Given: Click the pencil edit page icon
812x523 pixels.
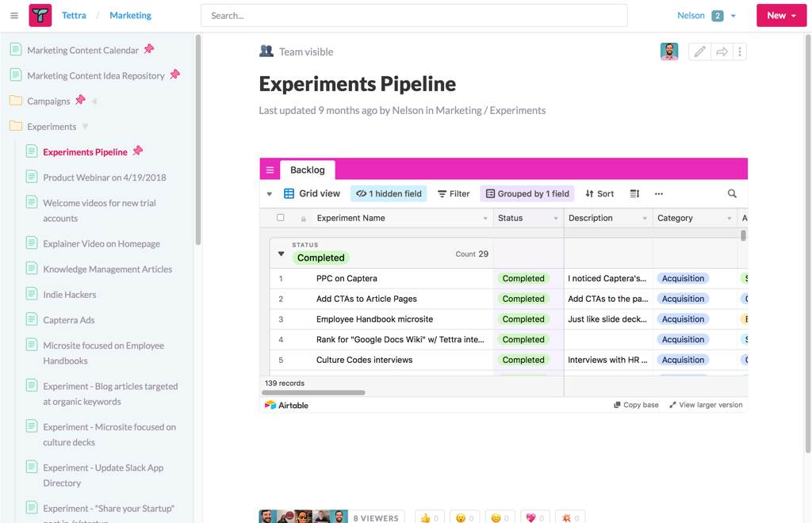Looking at the screenshot, I should click(x=699, y=52).
